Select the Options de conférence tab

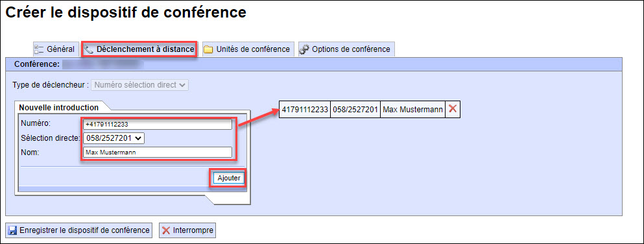tap(346, 49)
